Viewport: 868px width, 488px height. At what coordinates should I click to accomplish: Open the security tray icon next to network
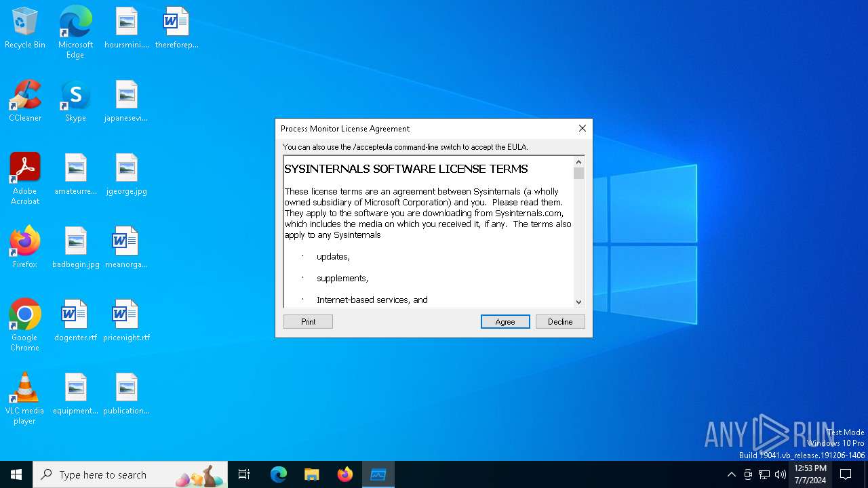[748, 474]
